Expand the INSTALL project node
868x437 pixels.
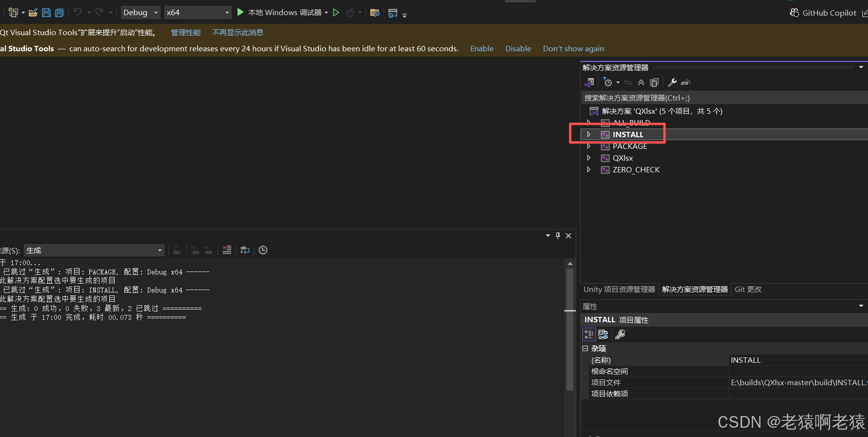point(589,134)
